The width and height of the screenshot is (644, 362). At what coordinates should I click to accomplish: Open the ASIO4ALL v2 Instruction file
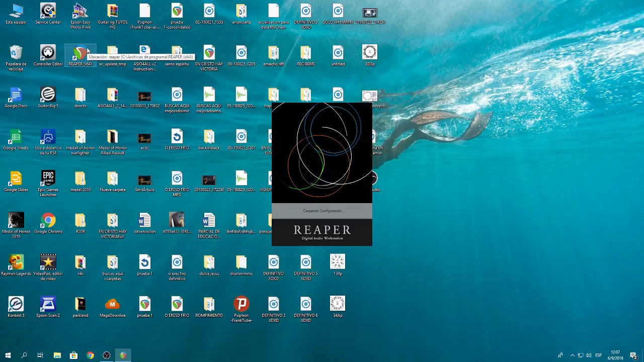click(145, 58)
